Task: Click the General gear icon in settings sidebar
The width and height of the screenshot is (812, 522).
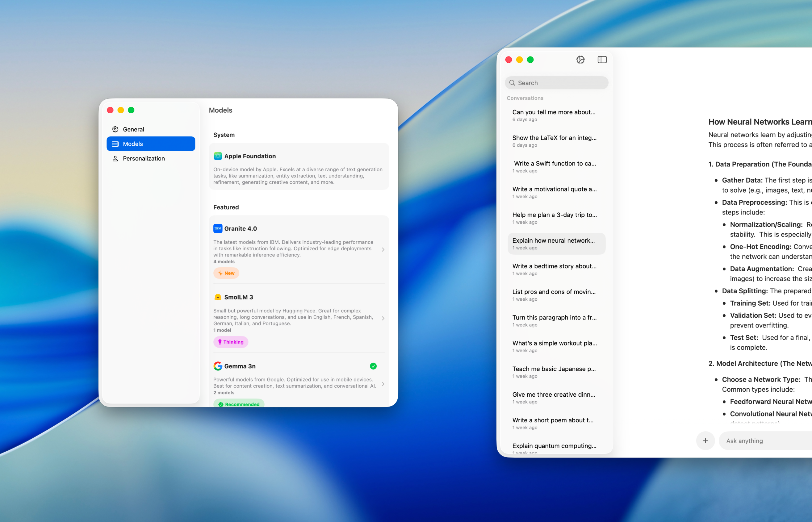Action: pyautogui.click(x=115, y=129)
